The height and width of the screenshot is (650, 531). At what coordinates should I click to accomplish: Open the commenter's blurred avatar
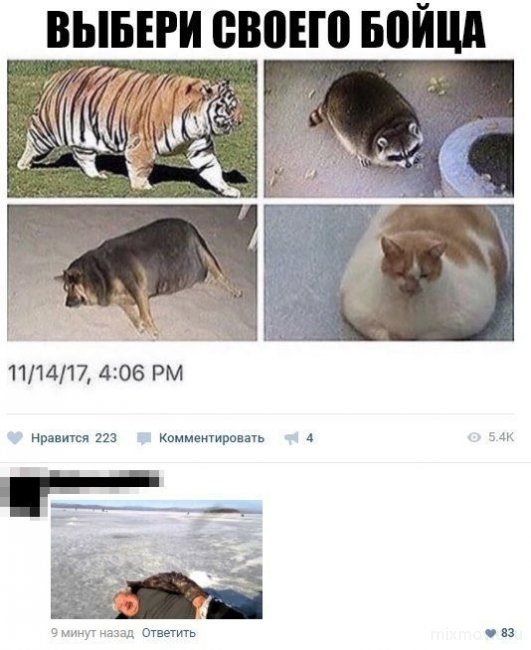click(x=25, y=492)
